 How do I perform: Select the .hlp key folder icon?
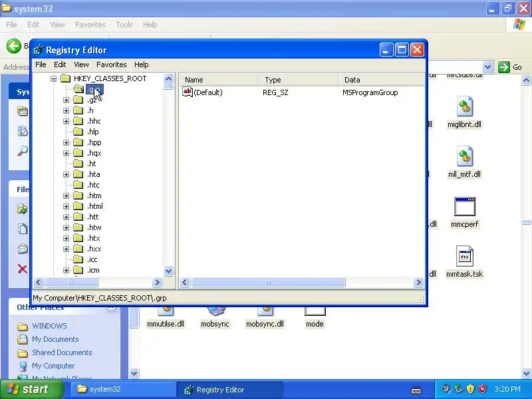pos(78,132)
